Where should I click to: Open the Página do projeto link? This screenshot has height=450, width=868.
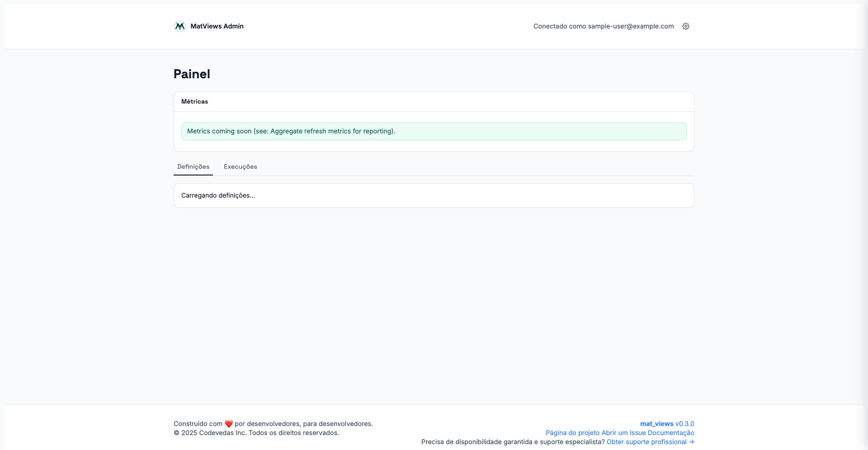[572, 433]
